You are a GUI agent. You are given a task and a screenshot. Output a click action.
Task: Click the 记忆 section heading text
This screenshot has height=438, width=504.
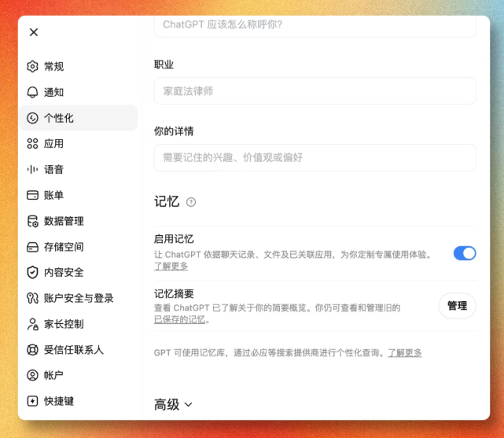coord(167,202)
